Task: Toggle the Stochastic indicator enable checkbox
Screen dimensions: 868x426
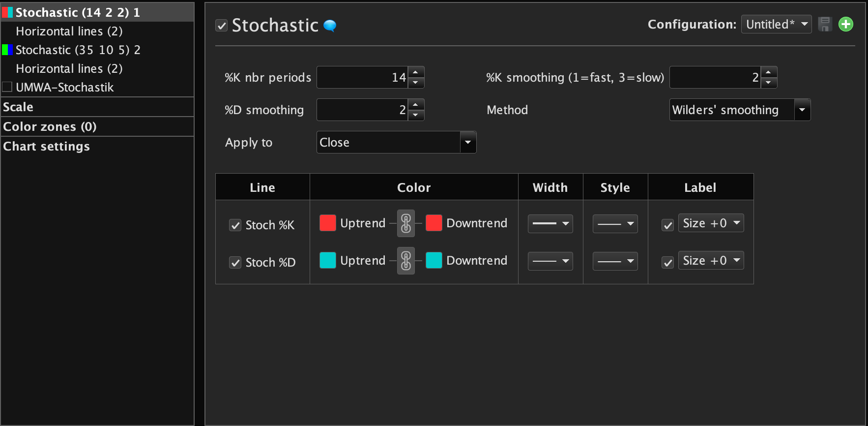Action: click(222, 26)
